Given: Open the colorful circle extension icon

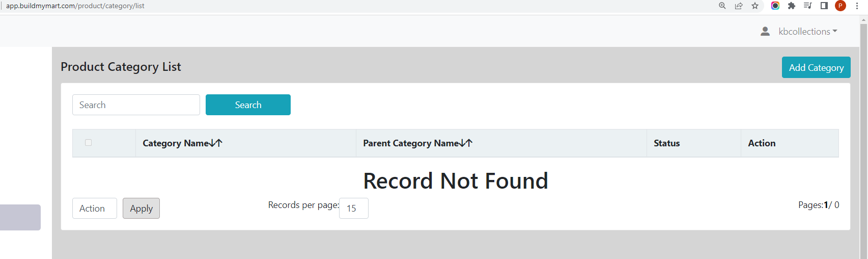Looking at the screenshot, I should click(x=775, y=6).
